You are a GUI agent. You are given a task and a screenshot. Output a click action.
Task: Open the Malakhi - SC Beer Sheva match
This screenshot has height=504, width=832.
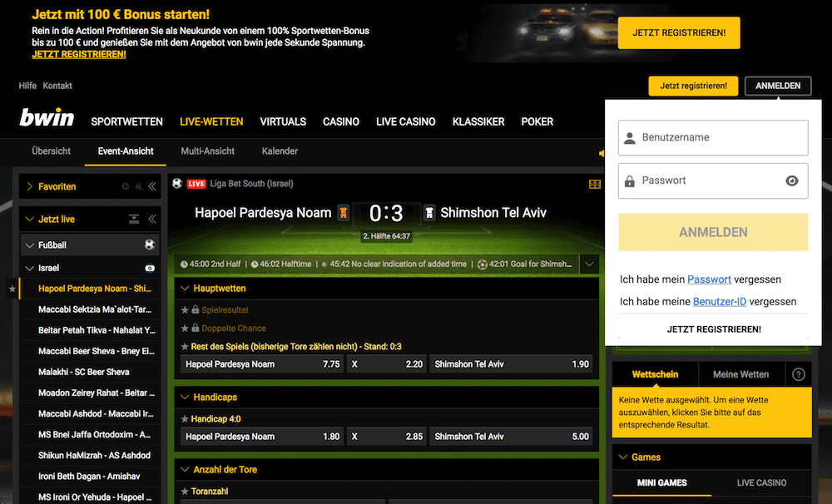click(84, 372)
